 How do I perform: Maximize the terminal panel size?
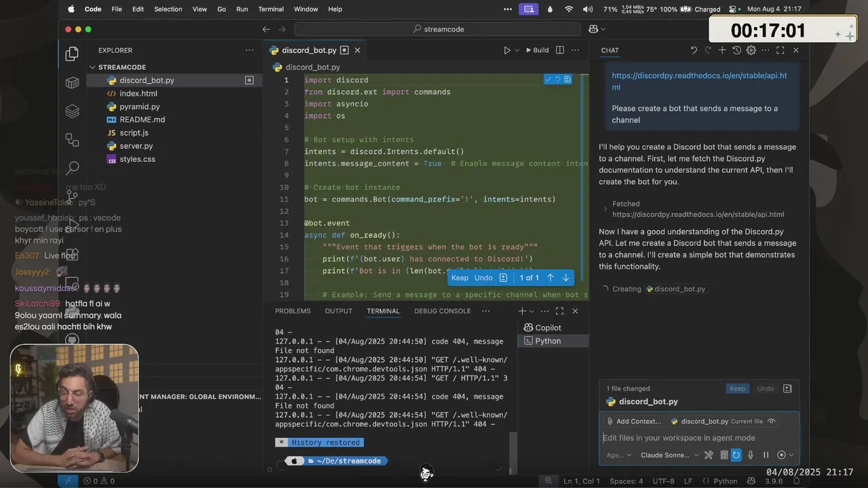click(559, 311)
